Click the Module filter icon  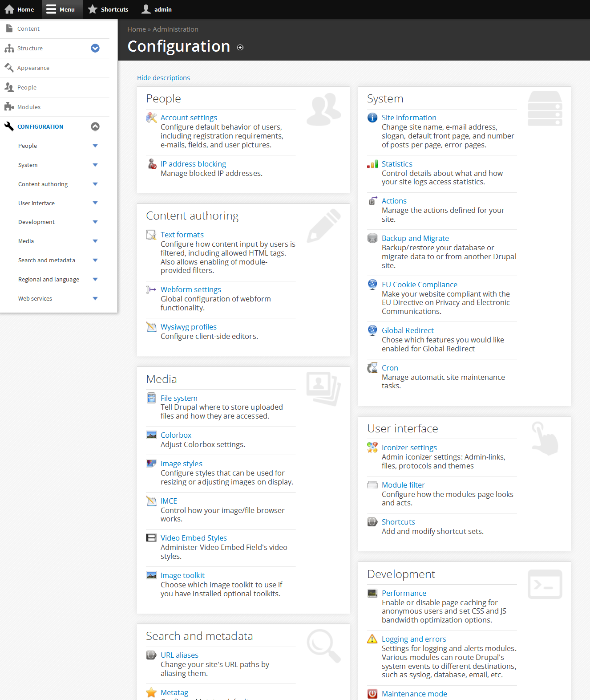point(372,485)
